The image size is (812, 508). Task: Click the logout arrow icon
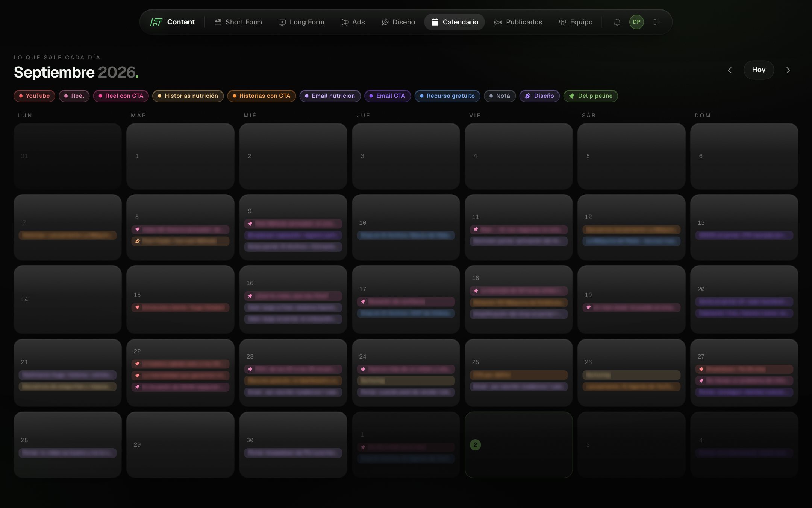pos(656,22)
